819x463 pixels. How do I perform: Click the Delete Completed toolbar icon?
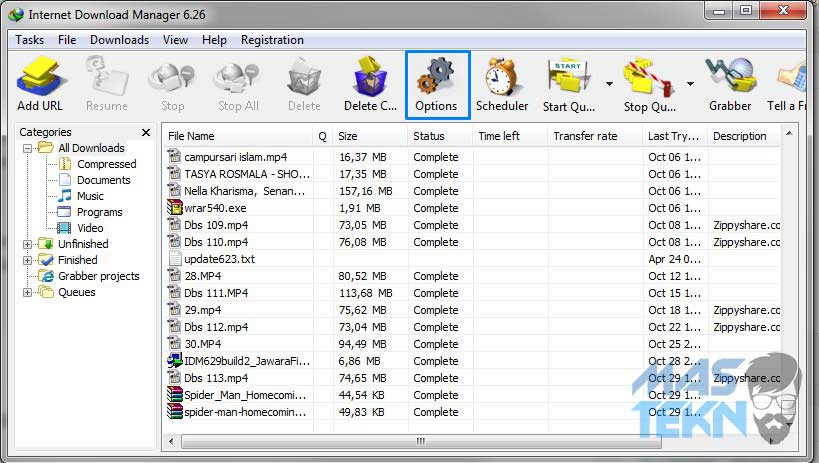pyautogui.click(x=370, y=76)
